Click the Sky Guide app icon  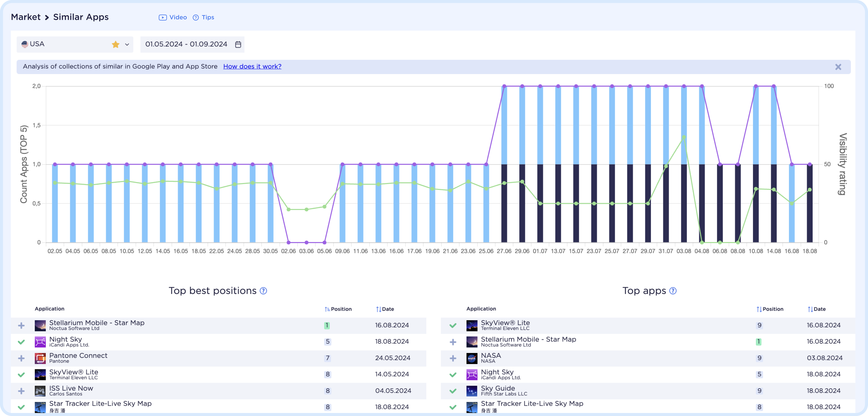pos(472,391)
